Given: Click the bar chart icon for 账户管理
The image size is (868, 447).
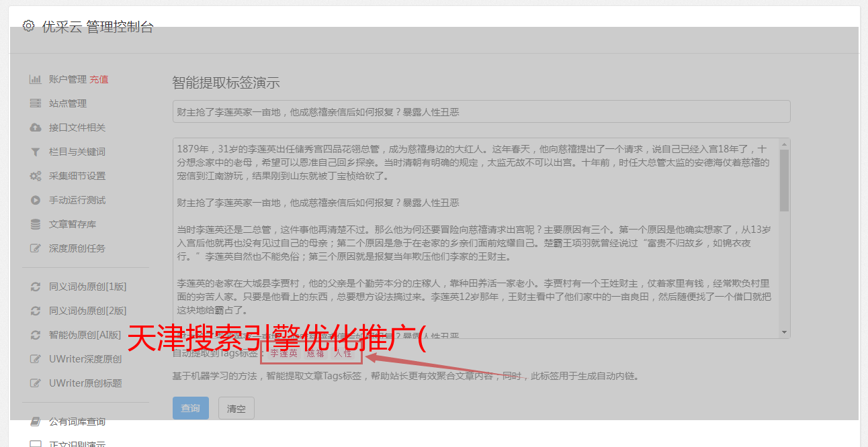Looking at the screenshot, I should pos(36,79).
